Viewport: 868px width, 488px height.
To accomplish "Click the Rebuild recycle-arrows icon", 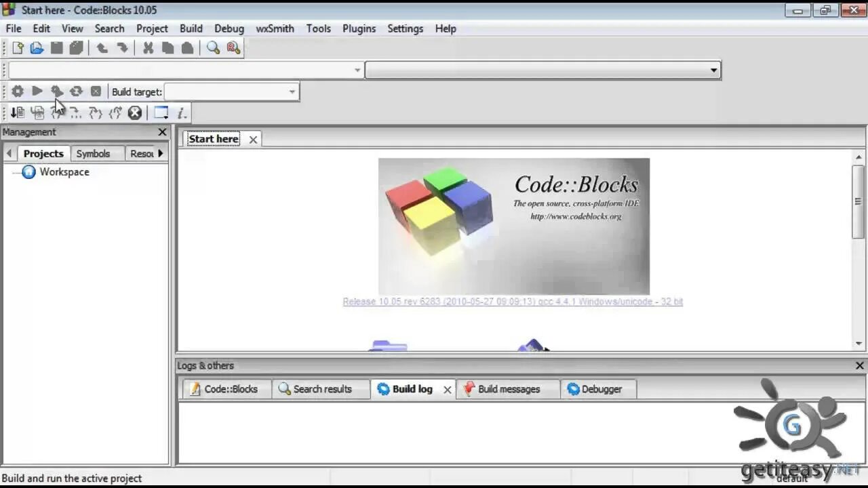I will (x=76, y=91).
